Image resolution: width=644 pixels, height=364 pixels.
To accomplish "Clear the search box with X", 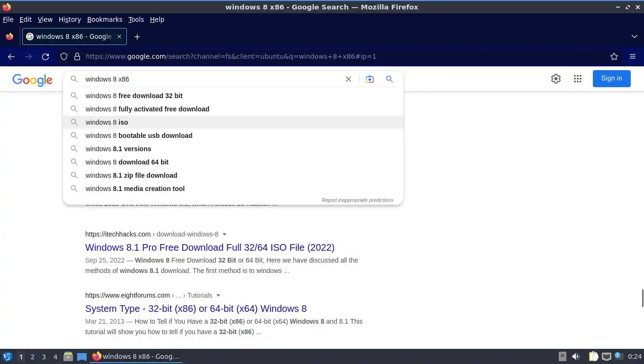I will pos(349,79).
